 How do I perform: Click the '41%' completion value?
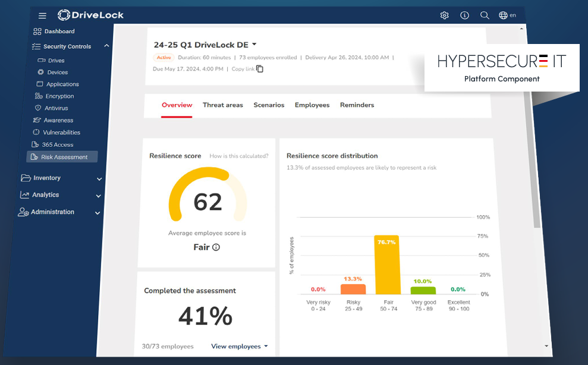(x=206, y=316)
